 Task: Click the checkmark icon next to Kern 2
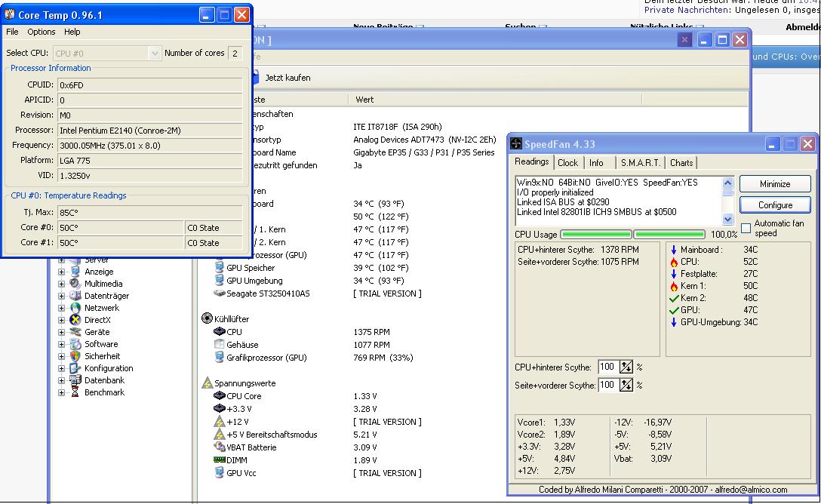(674, 298)
